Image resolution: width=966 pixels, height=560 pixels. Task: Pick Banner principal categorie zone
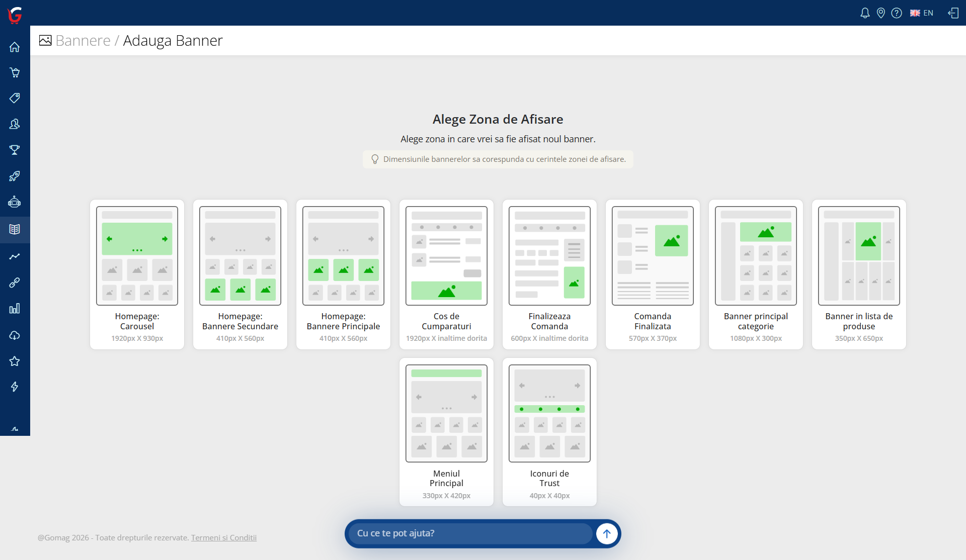[756, 274]
